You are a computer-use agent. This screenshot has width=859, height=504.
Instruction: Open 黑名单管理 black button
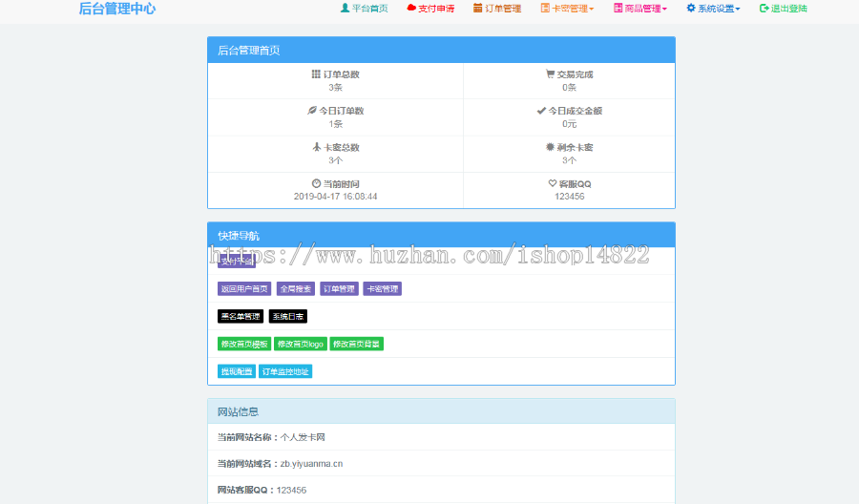click(241, 316)
